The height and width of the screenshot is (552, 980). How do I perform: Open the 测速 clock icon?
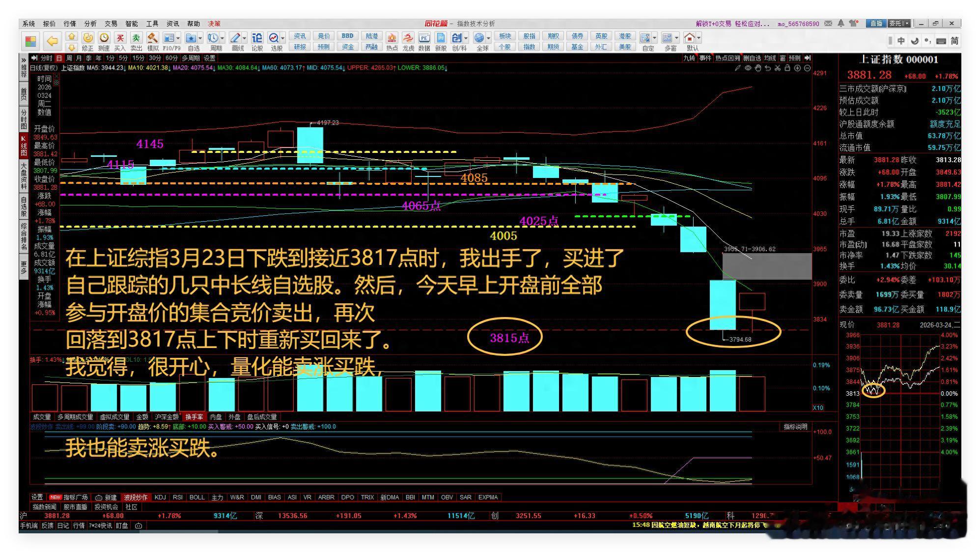[104, 38]
